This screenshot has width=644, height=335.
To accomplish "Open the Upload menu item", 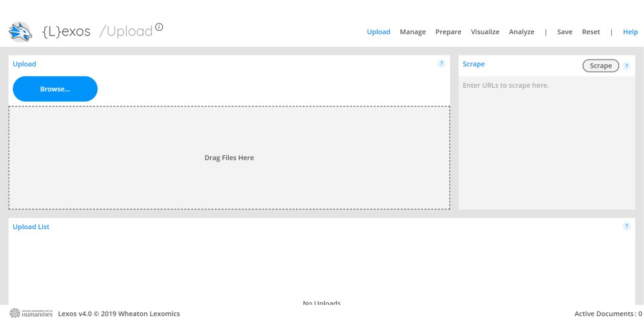I will click(x=378, y=32).
